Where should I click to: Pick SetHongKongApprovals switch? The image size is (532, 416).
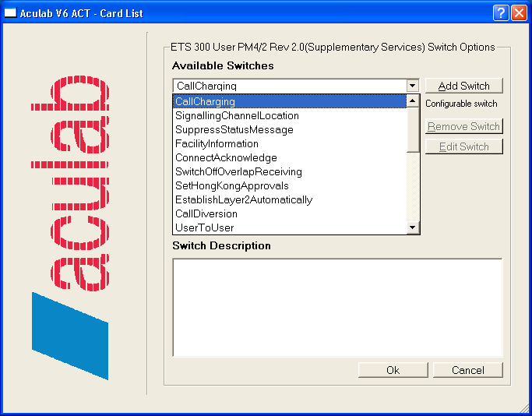[290, 185]
